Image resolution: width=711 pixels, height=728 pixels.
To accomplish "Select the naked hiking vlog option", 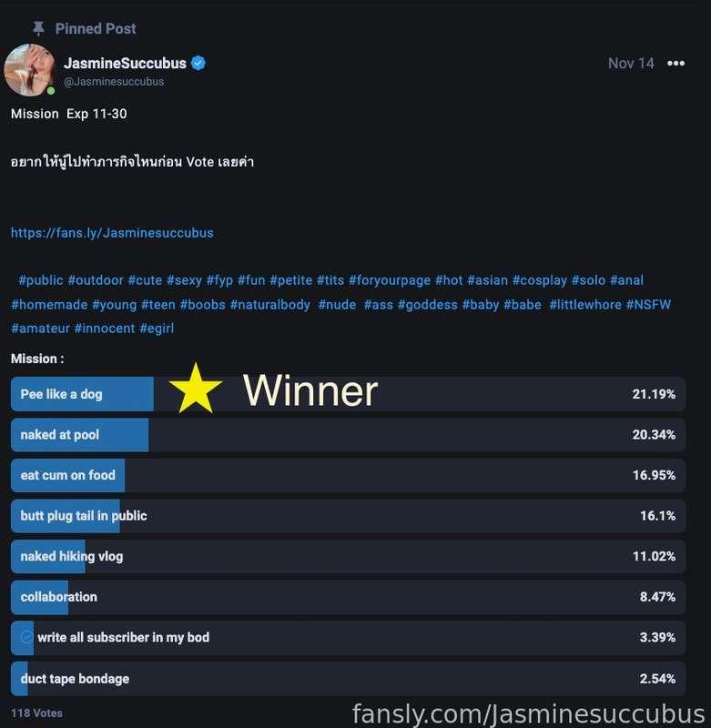I will [x=348, y=556].
